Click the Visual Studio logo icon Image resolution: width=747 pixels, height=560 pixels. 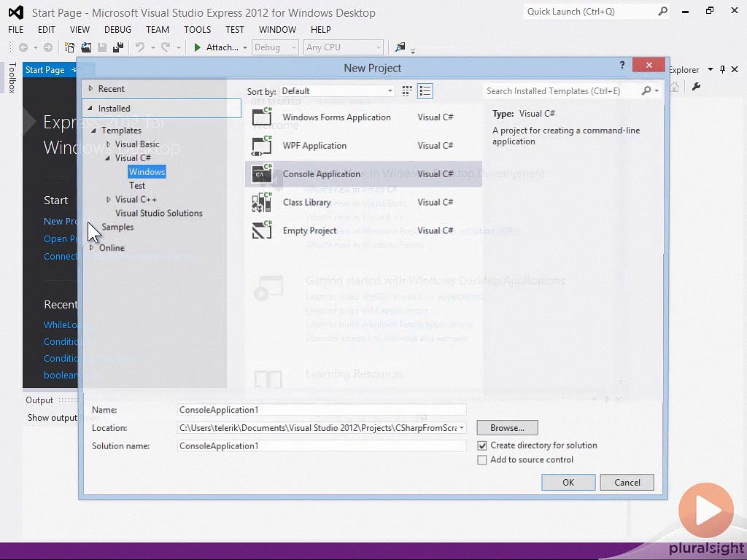click(x=16, y=12)
